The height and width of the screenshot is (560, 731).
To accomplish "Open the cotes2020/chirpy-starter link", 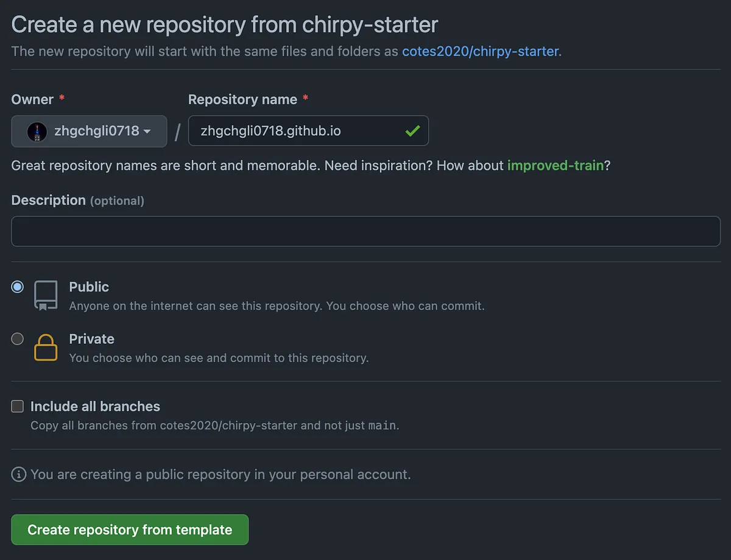I will point(480,51).
